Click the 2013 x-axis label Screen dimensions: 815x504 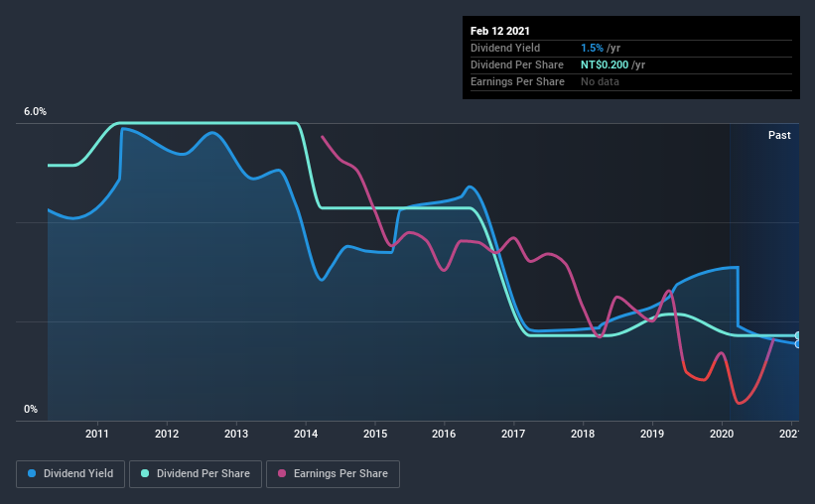(x=236, y=434)
